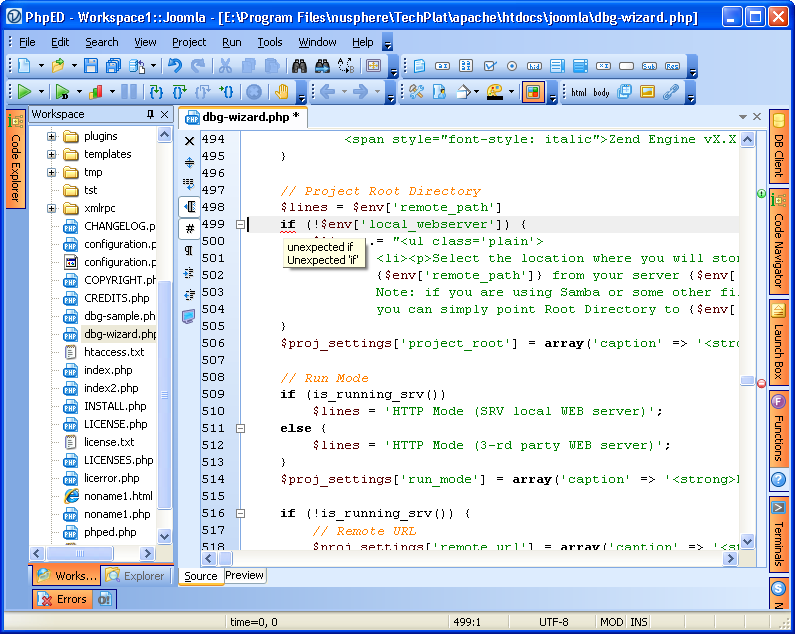Open the Run button dropdown arrow
795x634 pixels.
click(41, 92)
